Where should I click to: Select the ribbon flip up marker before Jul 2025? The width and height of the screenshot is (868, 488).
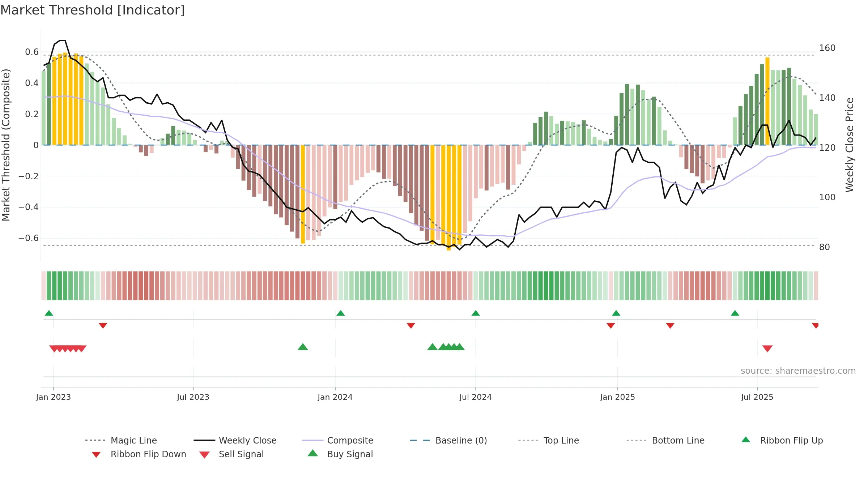click(x=735, y=313)
